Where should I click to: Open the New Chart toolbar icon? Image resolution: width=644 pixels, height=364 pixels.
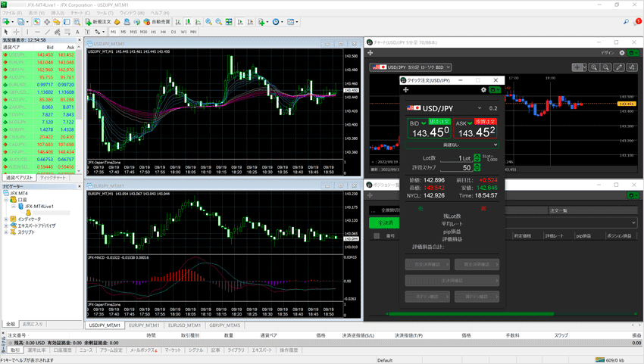(x=7, y=22)
